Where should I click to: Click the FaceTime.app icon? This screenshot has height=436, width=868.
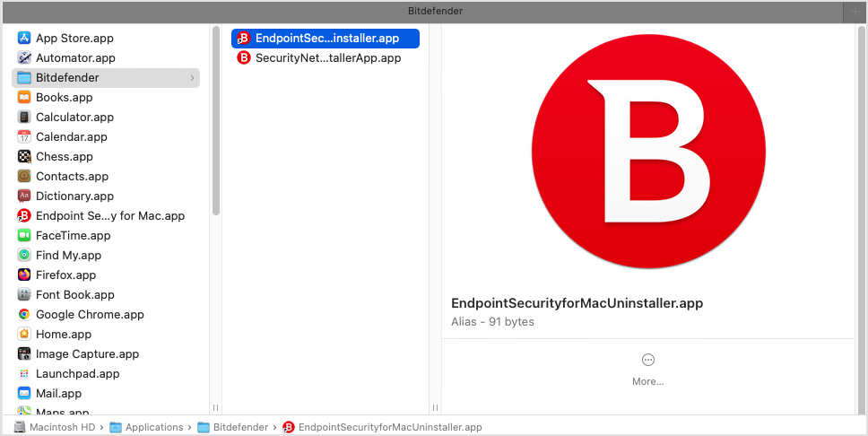pos(24,235)
